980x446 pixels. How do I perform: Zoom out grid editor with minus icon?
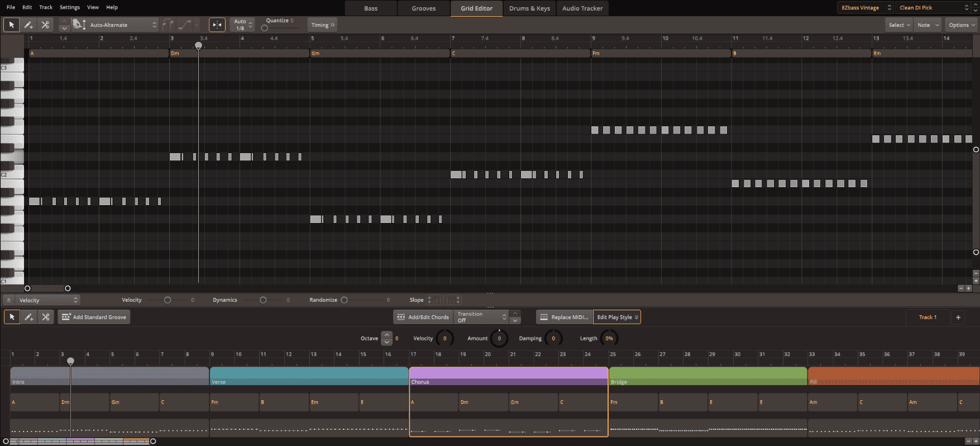coord(961,288)
